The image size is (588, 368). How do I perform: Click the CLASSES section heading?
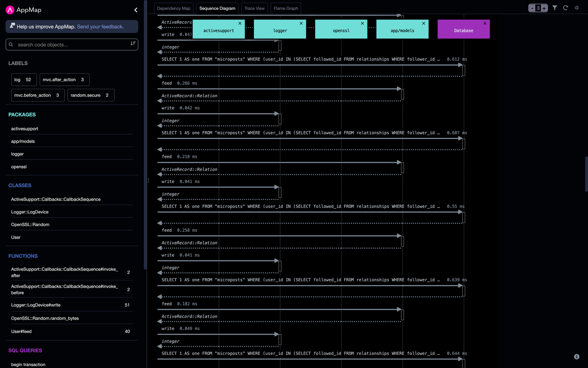(x=20, y=185)
